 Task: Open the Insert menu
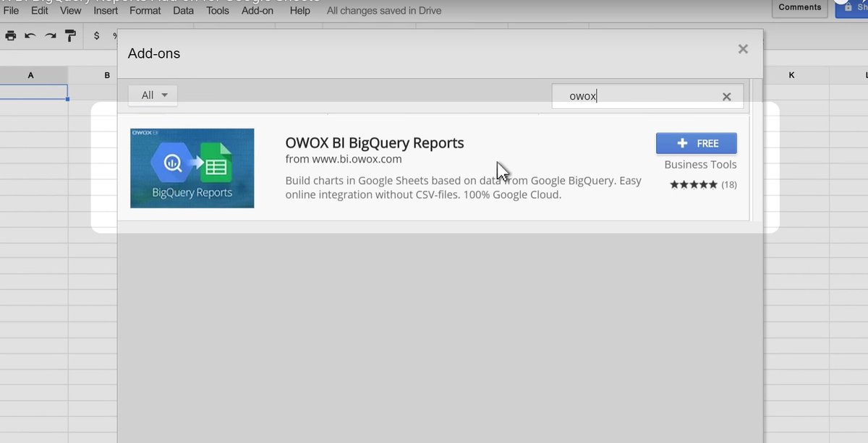(x=106, y=11)
